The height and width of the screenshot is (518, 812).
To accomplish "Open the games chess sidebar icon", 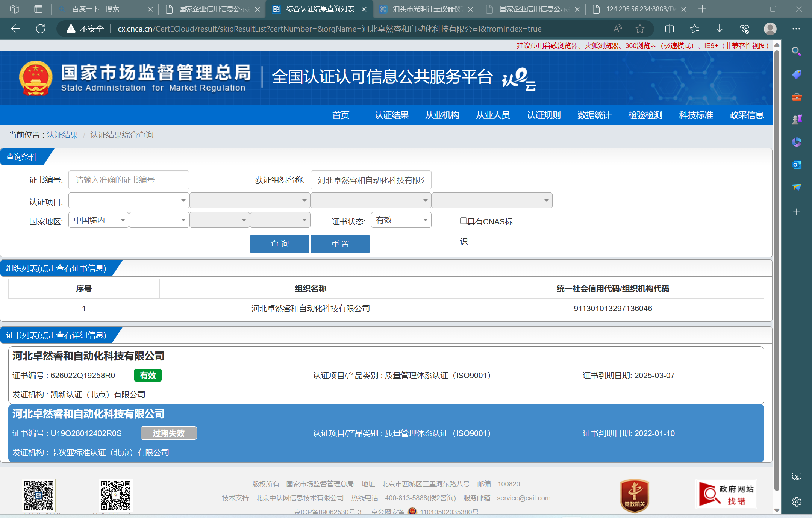I will [796, 120].
